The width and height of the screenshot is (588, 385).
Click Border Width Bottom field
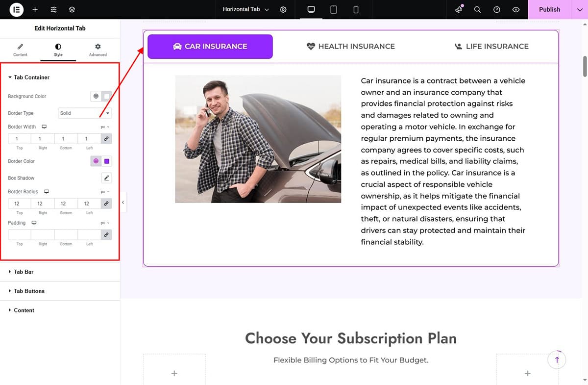(x=66, y=139)
